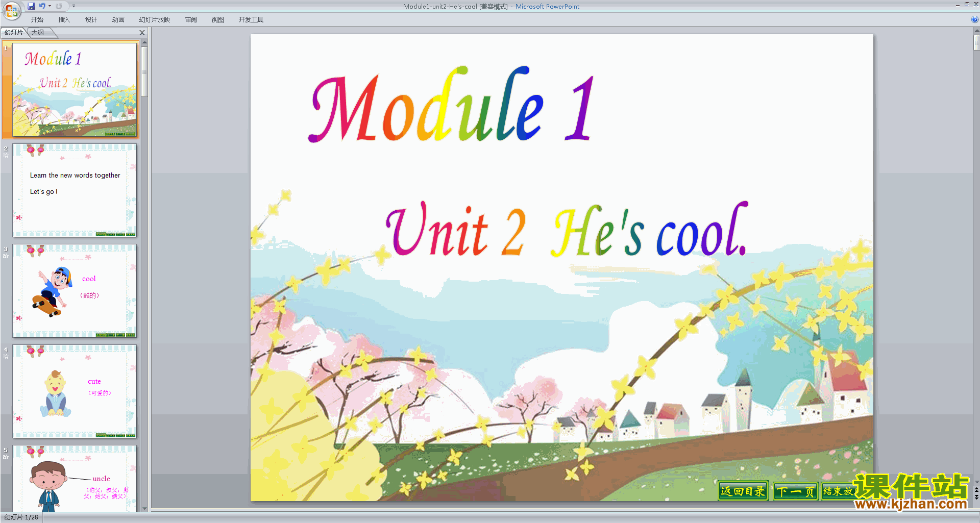The width and height of the screenshot is (980, 523).
Task: Click thumbnail pane scrollbar up arrow
Action: click(x=144, y=42)
